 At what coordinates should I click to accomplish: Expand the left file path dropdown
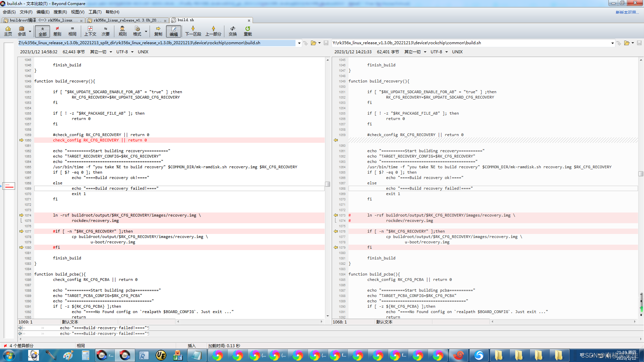point(299,43)
